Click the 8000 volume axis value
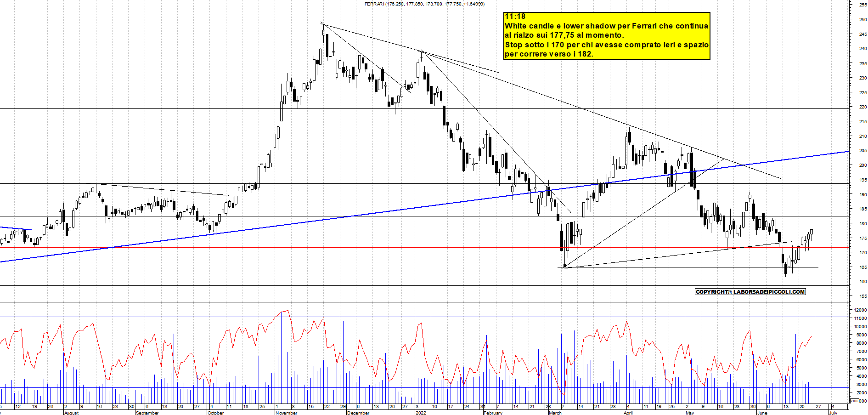Viewport: 868px width, 415px height. coord(862,343)
